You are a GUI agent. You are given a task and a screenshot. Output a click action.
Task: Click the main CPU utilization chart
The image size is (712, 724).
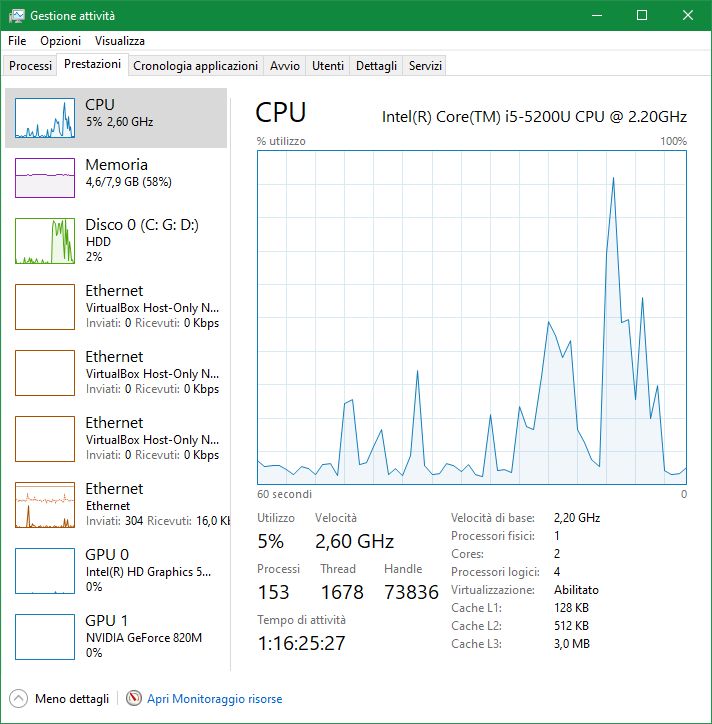pos(472,317)
